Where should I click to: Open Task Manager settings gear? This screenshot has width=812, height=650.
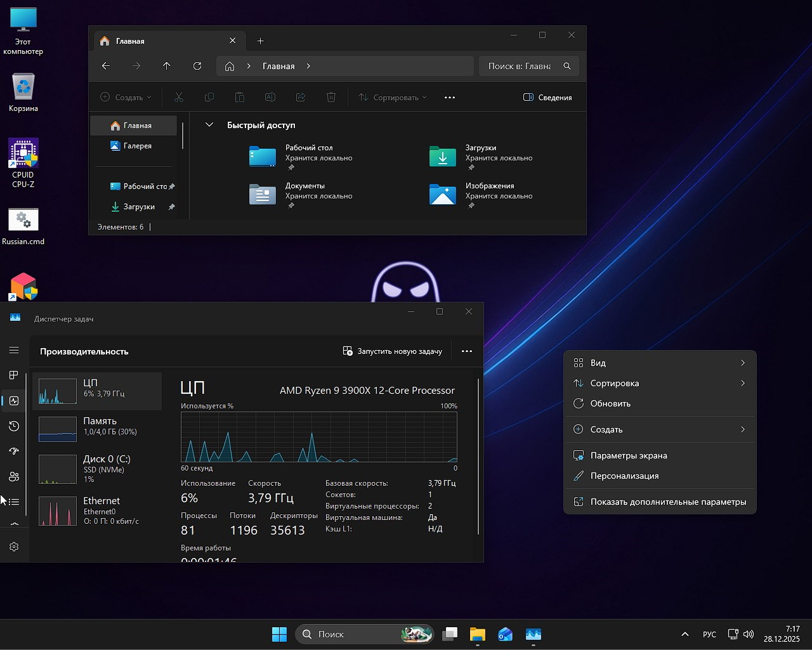coord(14,547)
